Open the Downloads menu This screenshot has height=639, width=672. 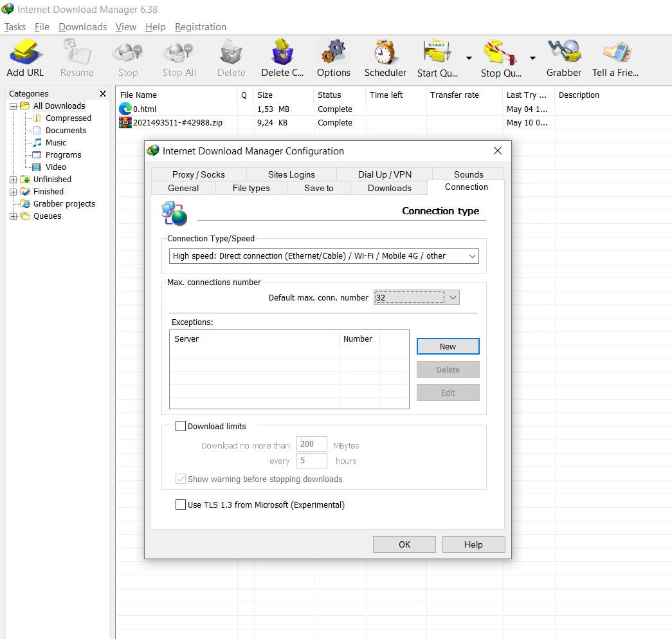click(x=82, y=27)
